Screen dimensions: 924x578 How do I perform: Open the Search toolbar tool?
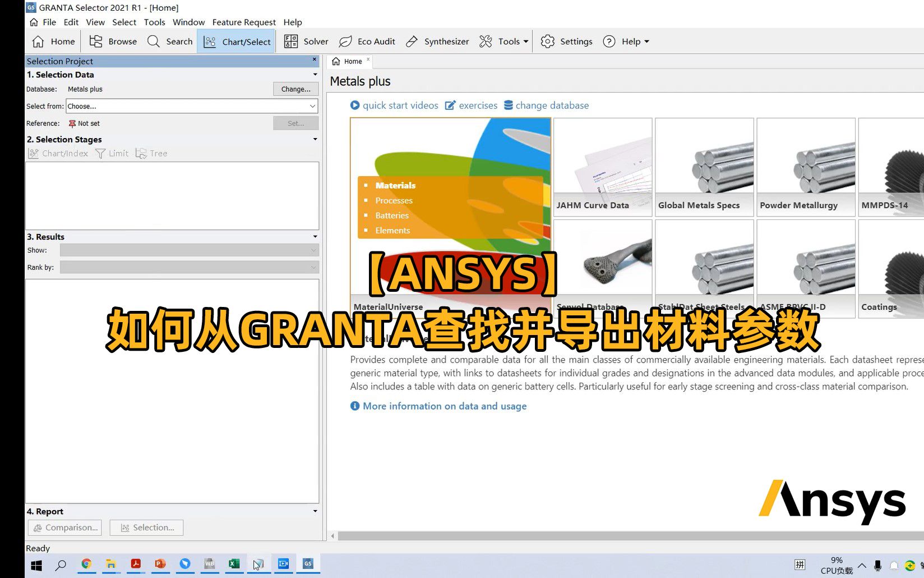pyautogui.click(x=169, y=42)
